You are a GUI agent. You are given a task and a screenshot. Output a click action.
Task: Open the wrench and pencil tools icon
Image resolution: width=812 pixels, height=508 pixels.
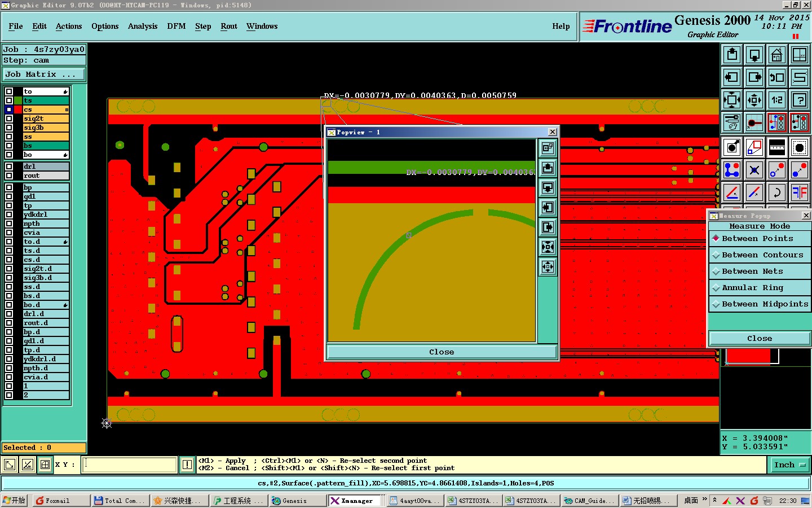coord(732,122)
